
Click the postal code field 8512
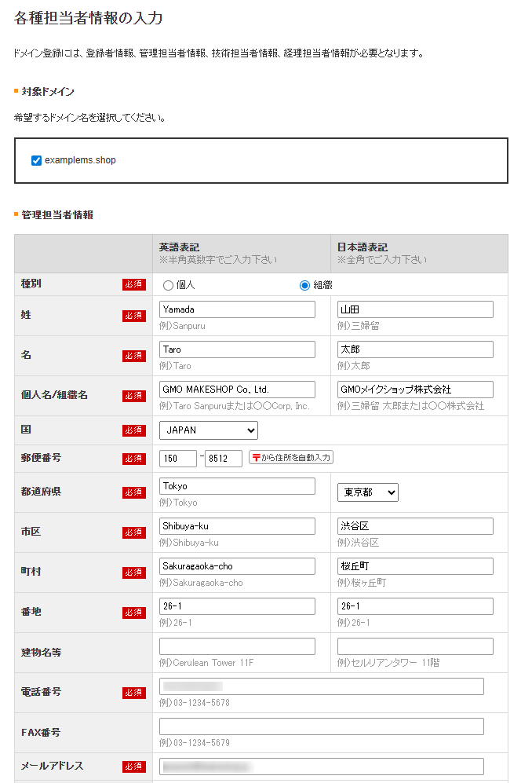(224, 459)
